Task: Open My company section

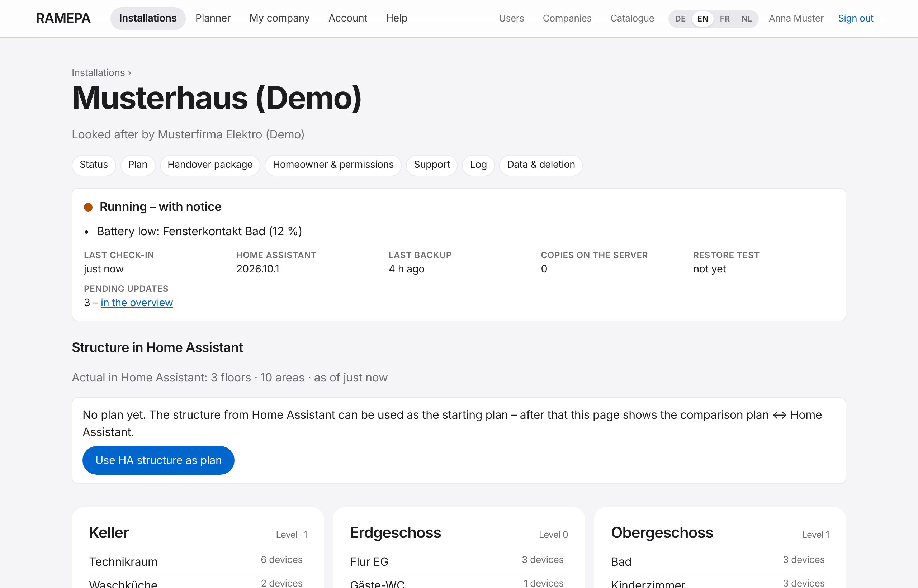Action: pyautogui.click(x=280, y=18)
